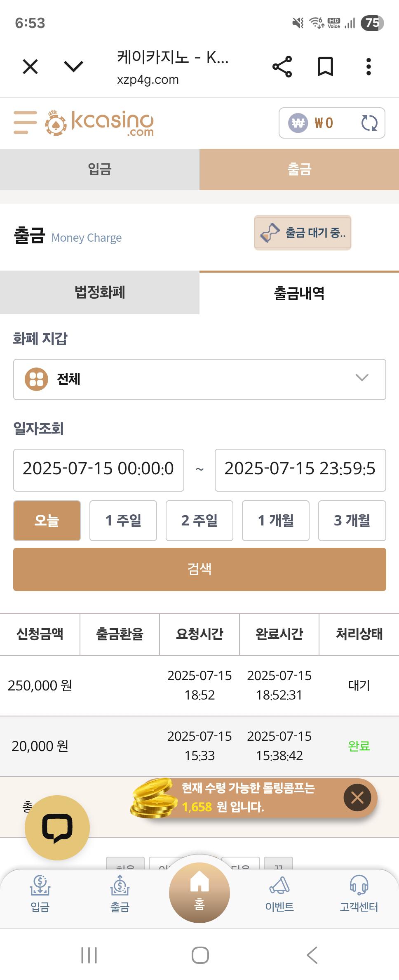399x980 pixels.
Task: Go to home via center 홈 icon
Action: coord(199,893)
